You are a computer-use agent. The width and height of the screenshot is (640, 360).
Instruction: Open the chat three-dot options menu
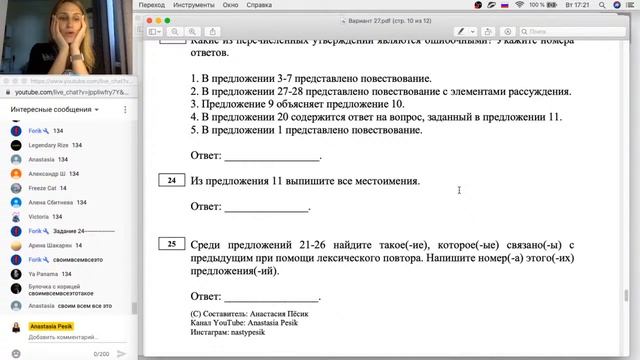pyautogui.click(x=125, y=109)
